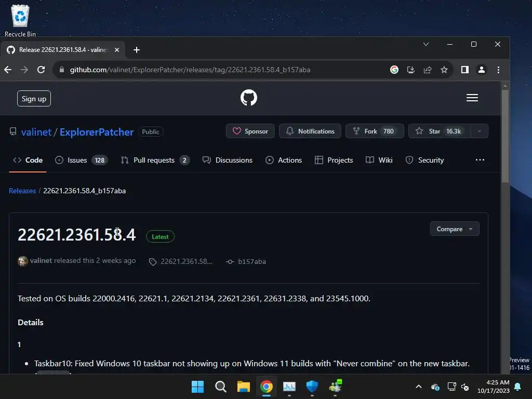Click the page vertical scrollbar

pos(505,136)
